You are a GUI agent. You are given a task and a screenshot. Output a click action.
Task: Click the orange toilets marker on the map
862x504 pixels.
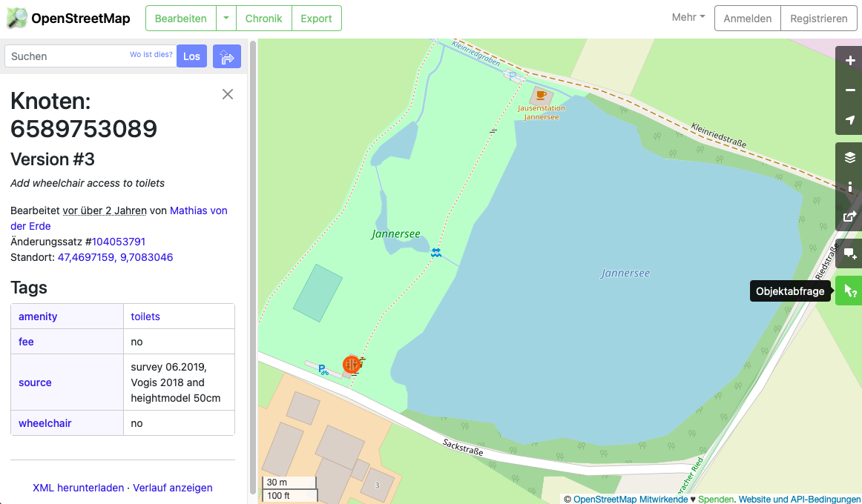tap(352, 364)
